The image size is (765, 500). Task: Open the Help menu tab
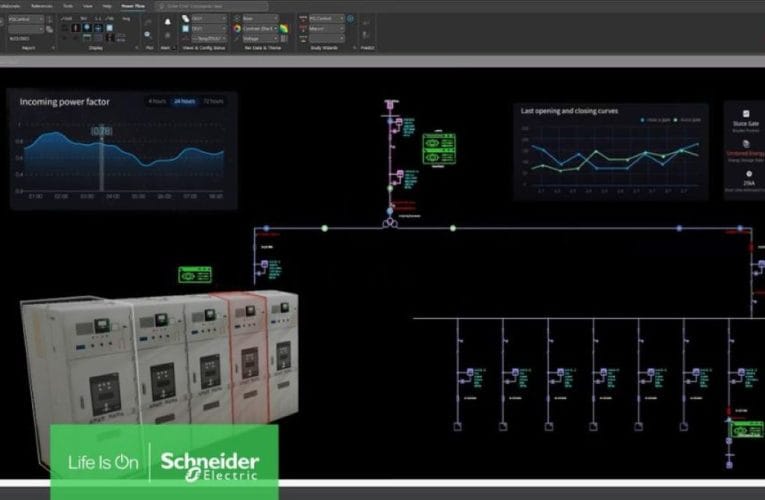[107, 6]
